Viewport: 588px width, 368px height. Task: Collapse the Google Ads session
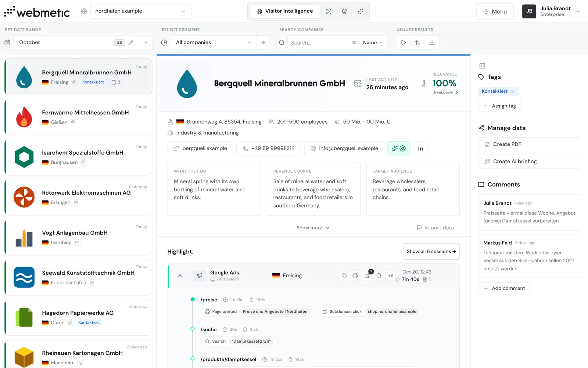[180, 276]
